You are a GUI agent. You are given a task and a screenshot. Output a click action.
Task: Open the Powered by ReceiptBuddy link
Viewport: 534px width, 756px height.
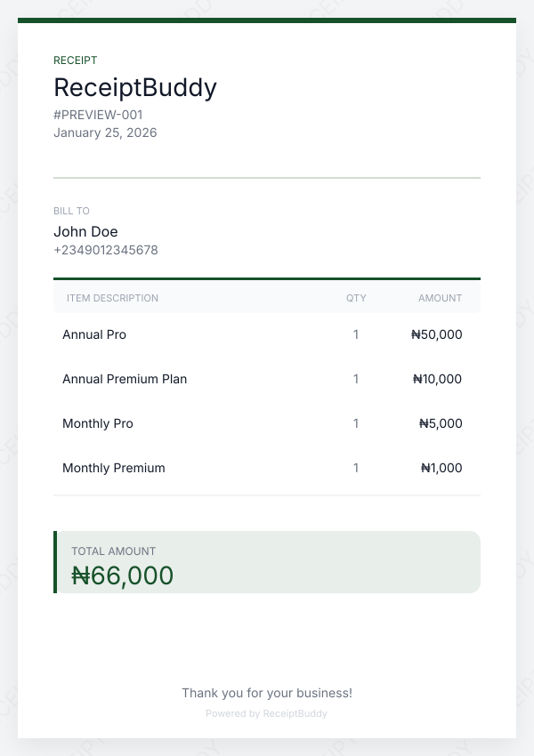pyautogui.click(x=267, y=713)
